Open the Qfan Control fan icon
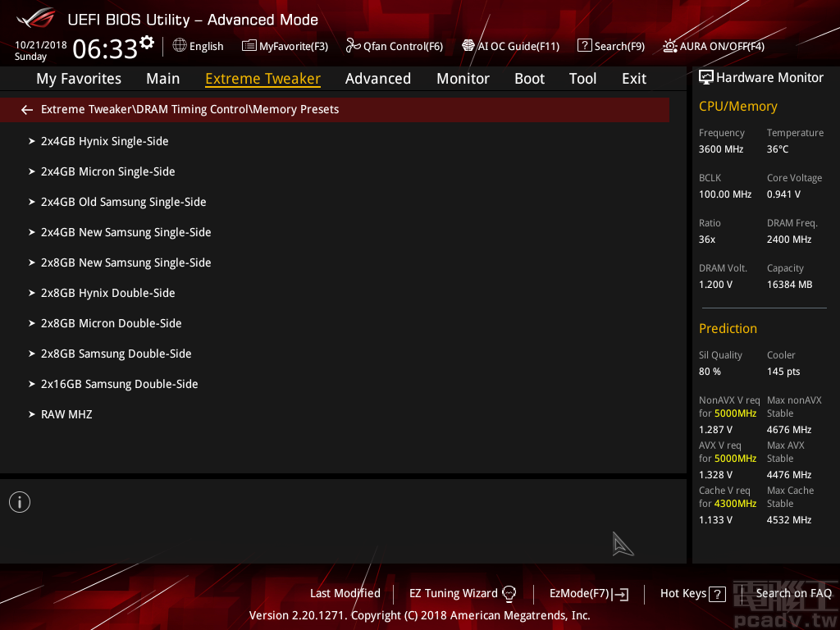 point(353,46)
